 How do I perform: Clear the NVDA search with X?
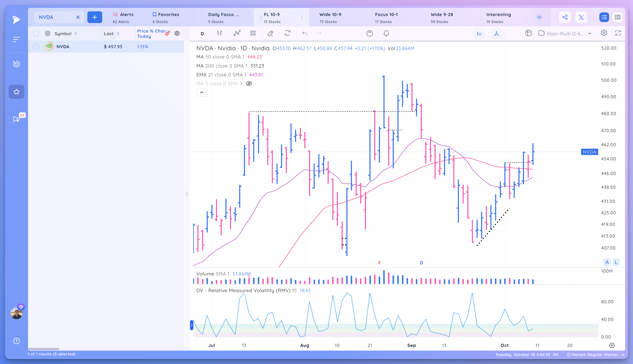[x=78, y=17]
